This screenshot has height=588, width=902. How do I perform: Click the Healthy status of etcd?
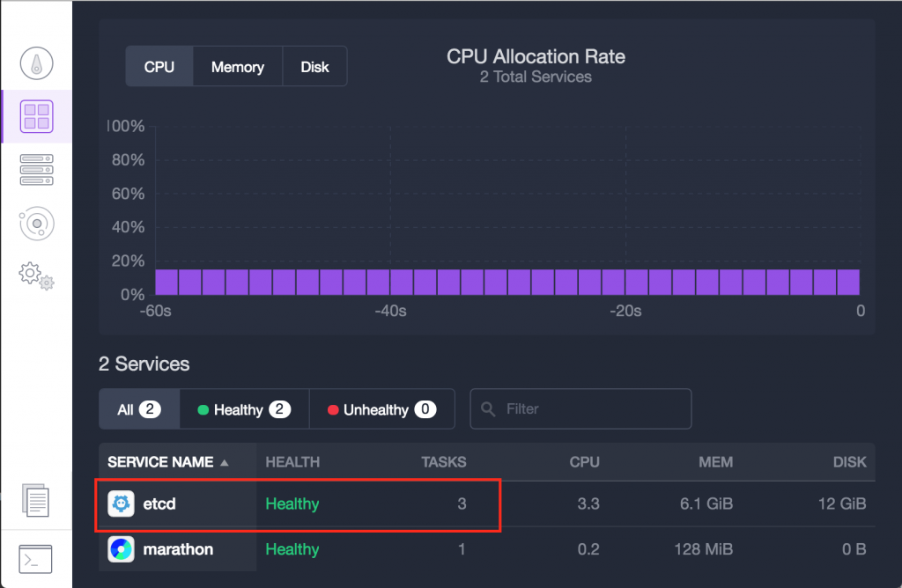(x=292, y=504)
